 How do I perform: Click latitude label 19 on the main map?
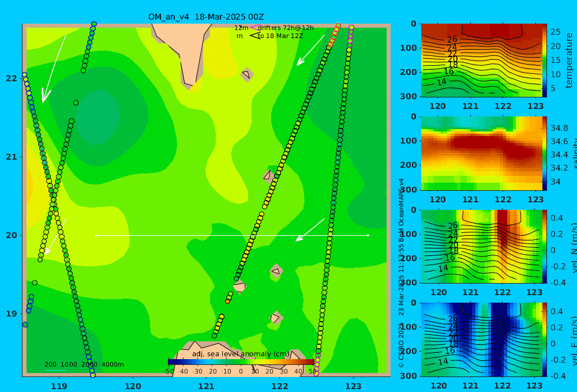pos(12,314)
